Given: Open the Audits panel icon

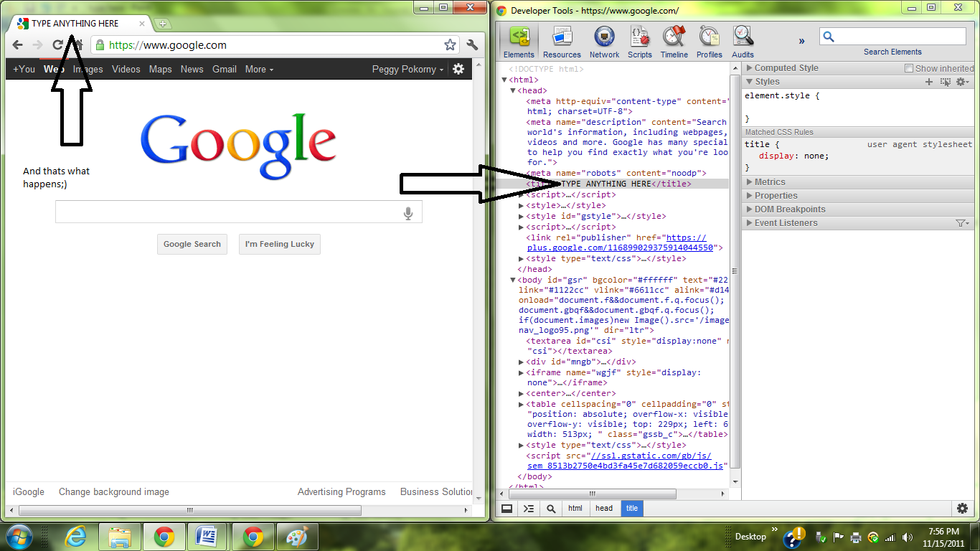Looking at the screenshot, I should [743, 42].
